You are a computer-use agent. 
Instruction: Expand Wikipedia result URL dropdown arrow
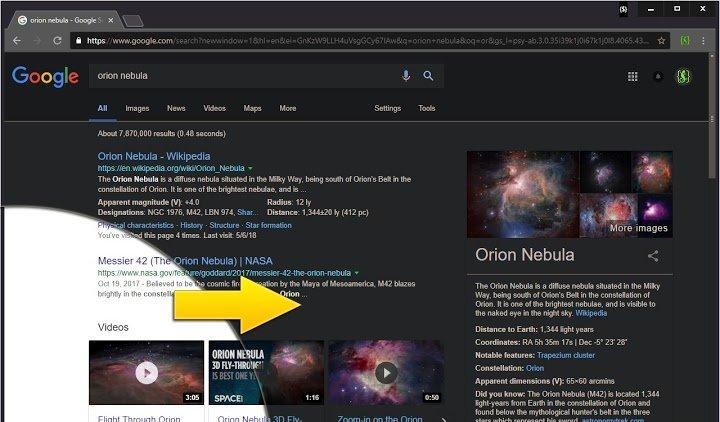250,169
